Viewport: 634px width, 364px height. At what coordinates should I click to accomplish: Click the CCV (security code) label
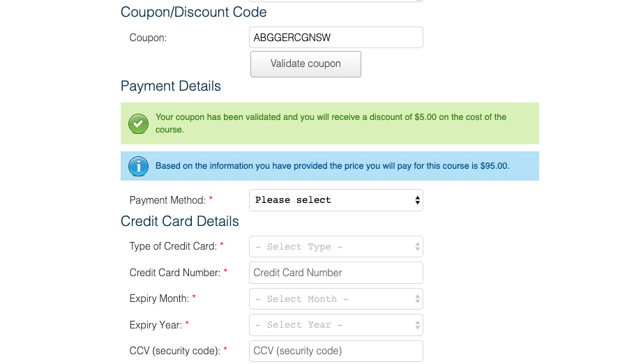point(174,351)
